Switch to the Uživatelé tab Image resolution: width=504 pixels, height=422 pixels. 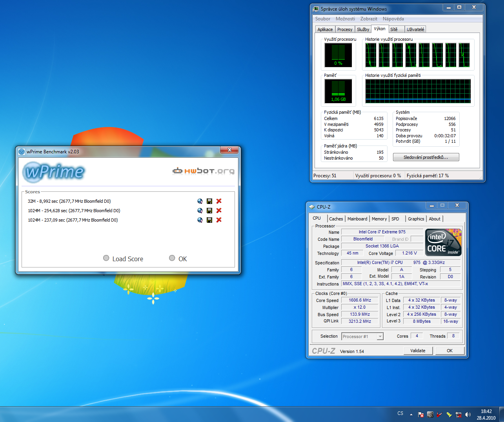[x=415, y=29]
